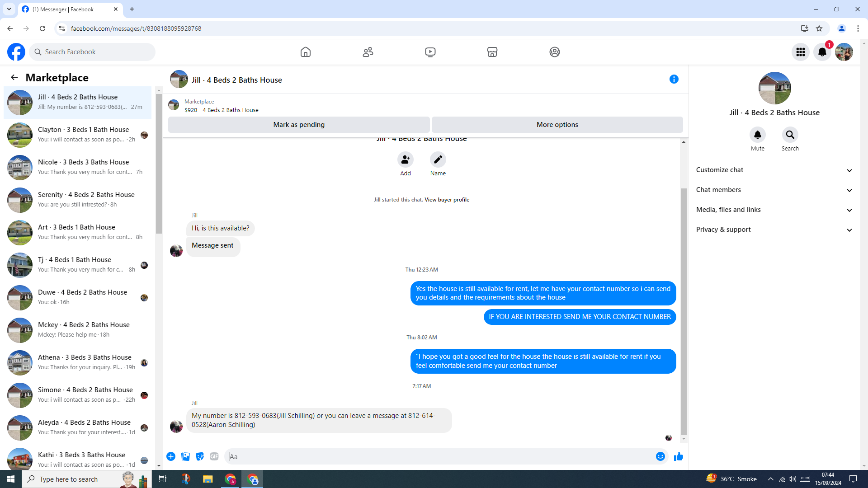The image size is (868, 488).
Task: Attach a file using the photo icon
Action: coord(185,456)
